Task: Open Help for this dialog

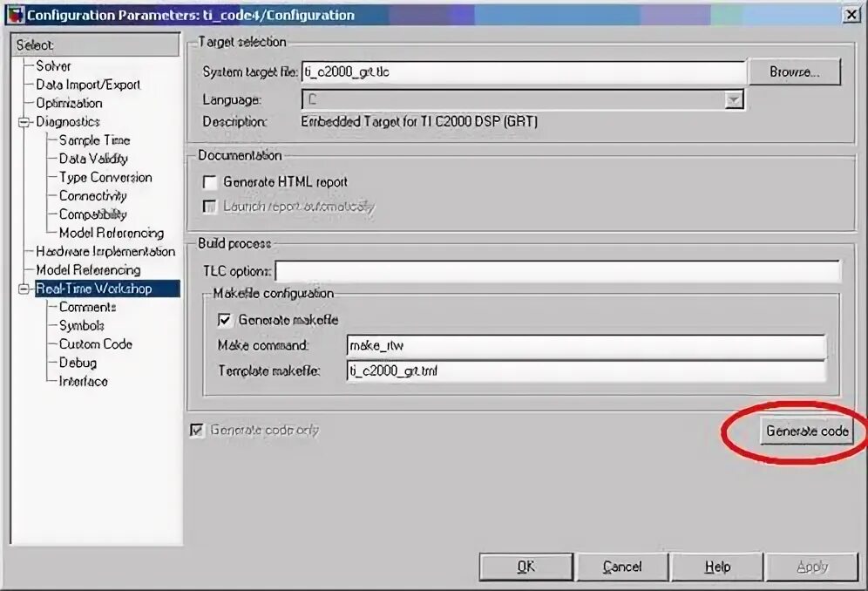Action: (717, 567)
